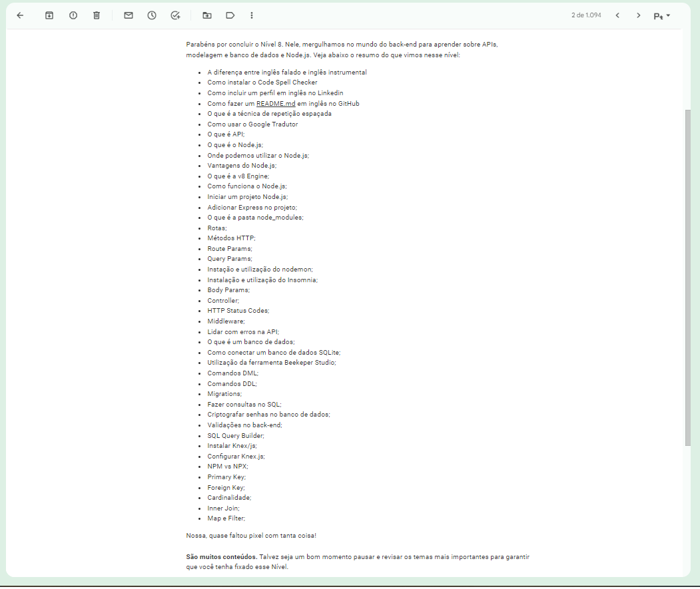This screenshot has height=589, width=700.
Task: Delete this email using the trash icon
Action: 97,15
